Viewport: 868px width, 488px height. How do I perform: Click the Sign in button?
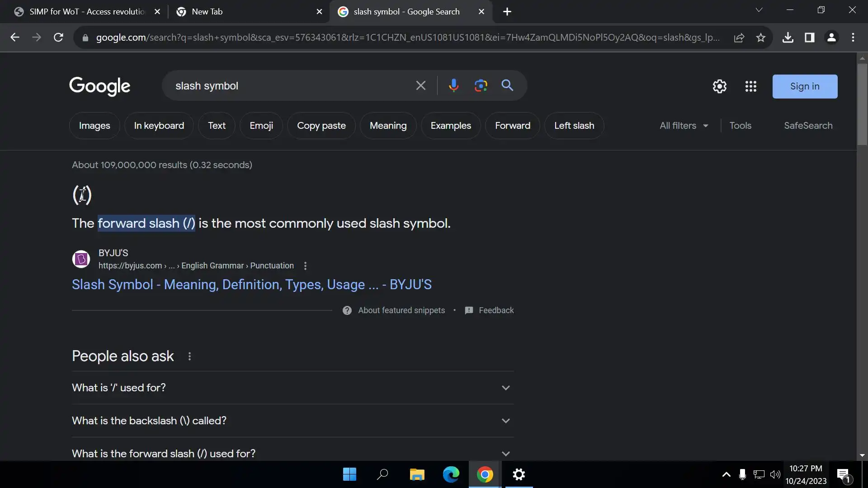805,86
